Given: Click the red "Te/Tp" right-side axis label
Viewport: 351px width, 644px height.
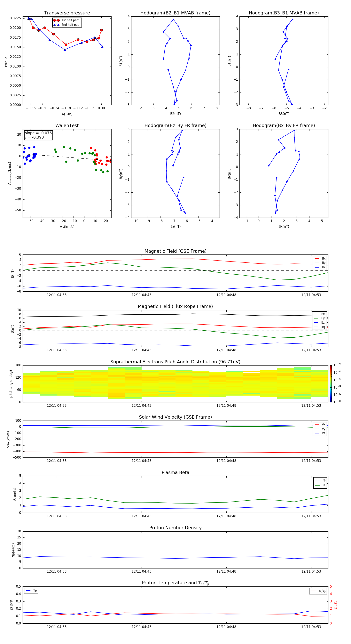Looking at the screenshot, I should (x=336, y=605).
